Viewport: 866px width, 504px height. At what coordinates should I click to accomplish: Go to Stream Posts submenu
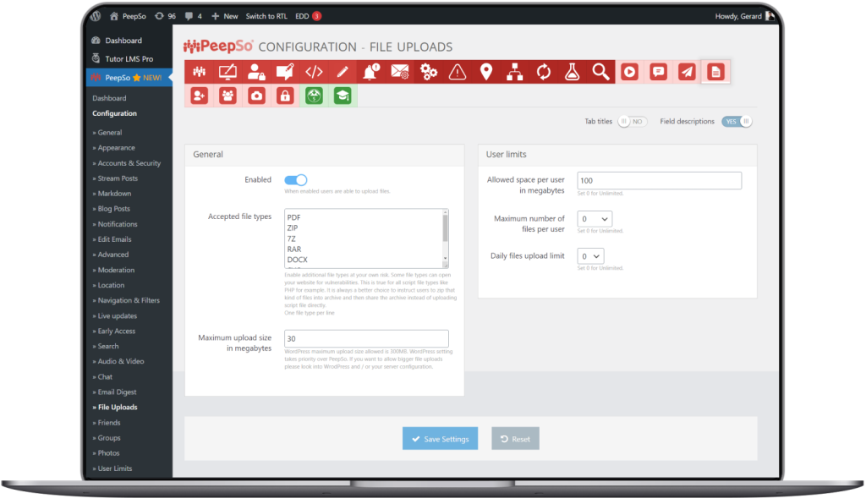click(x=118, y=178)
